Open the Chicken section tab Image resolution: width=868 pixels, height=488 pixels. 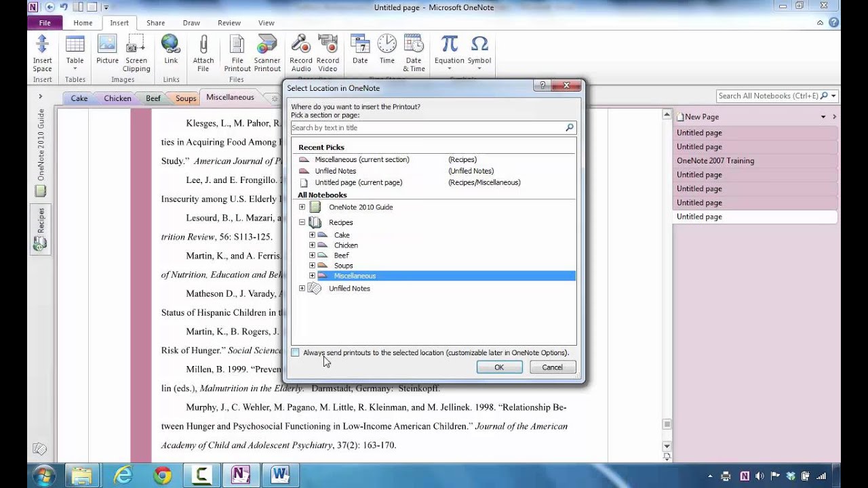pos(117,98)
